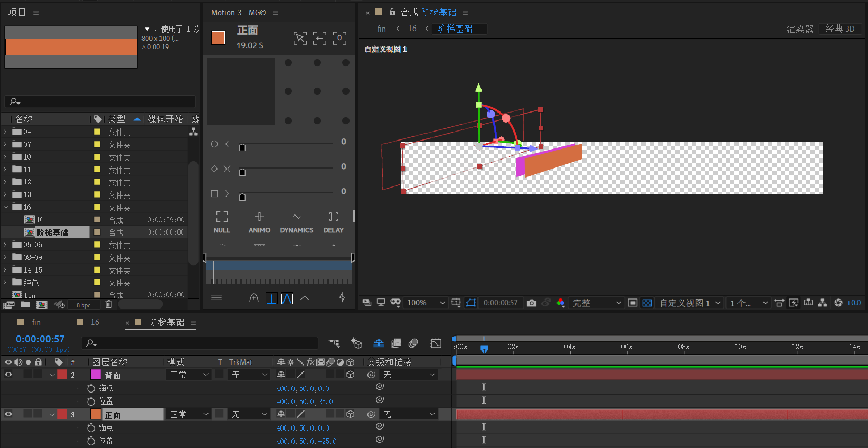Switch to the 16 timeline tab
The width and height of the screenshot is (868, 448).
pyautogui.click(x=95, y=322)
